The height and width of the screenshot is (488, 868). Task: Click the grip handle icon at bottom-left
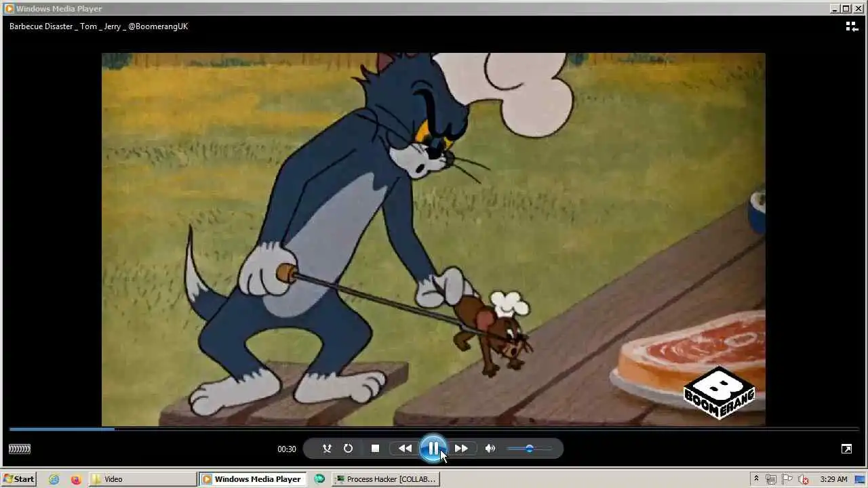20,449
